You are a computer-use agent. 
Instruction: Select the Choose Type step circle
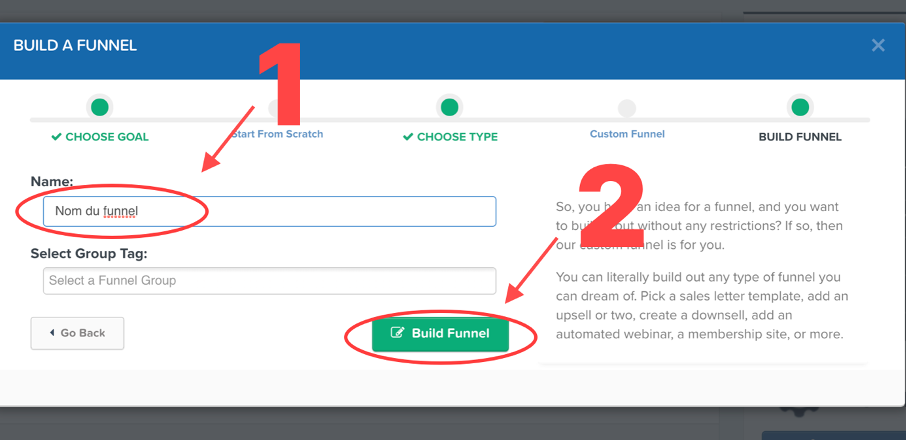pos(450,107)
